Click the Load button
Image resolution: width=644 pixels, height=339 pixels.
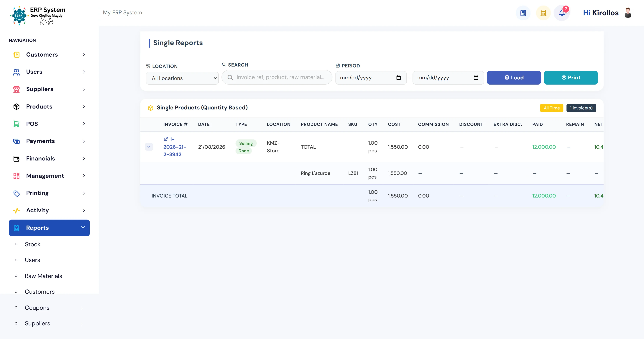coord(514,78)
